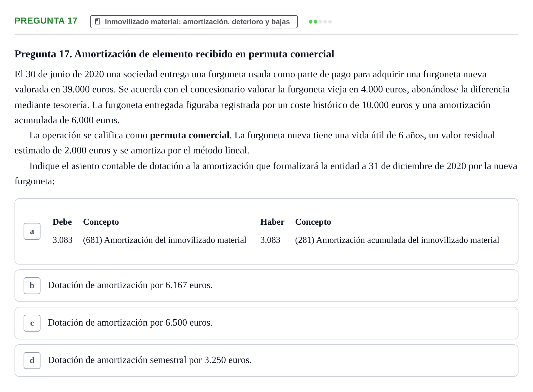Choose 'Dotación de amortización por 6.500 euros'
533x392 pixels.
pyautogui.click(x=130, y=323)
